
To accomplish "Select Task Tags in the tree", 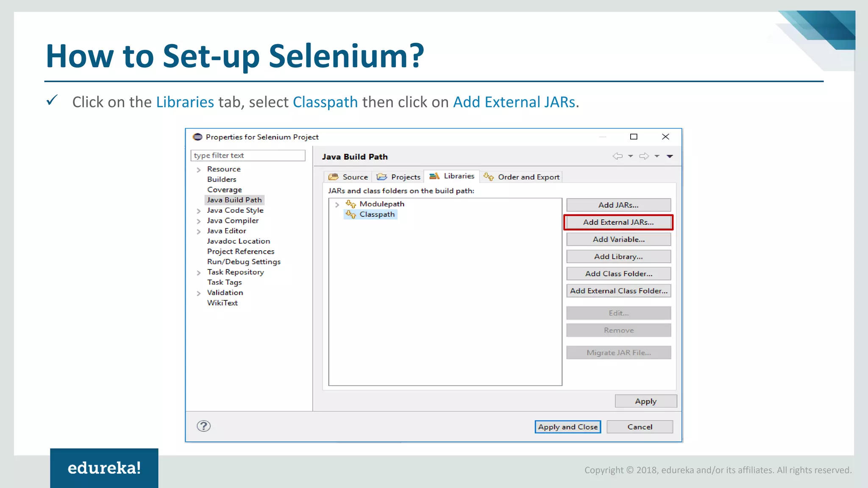I will tap(224, 282).
